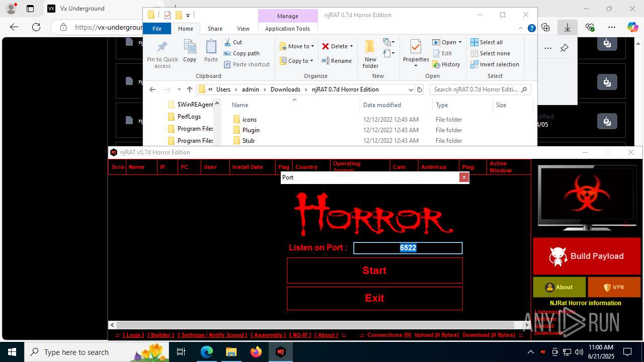The height and width of the screenshot is (362, 644).
Task: Open Edge downloads icon in toolbar
Action: [567, 27]
